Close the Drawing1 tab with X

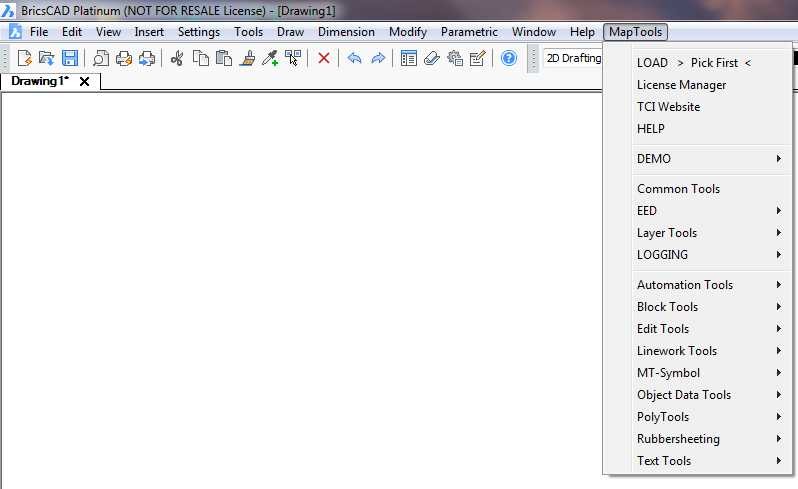pos(84,81)
